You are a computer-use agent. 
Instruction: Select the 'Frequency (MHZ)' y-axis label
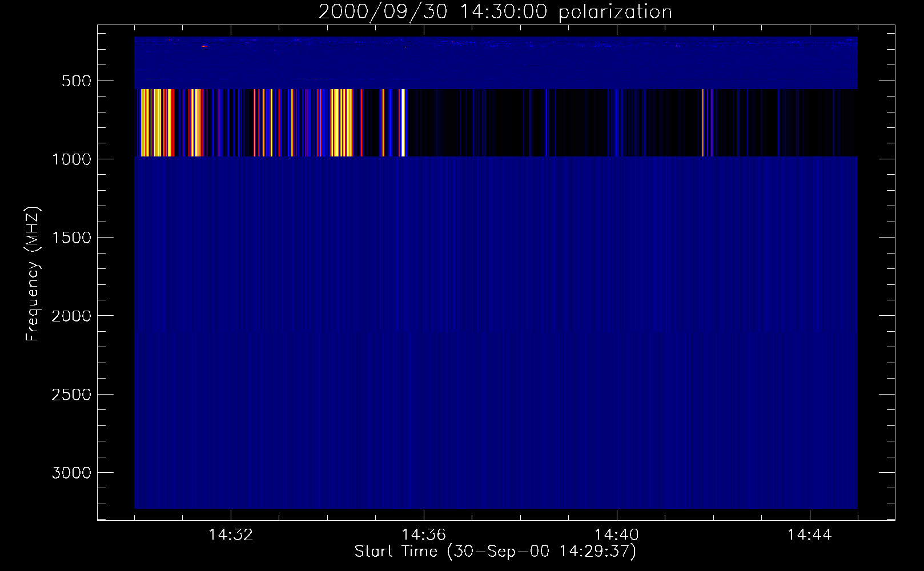pyautogui.click(x=33, y=274)
